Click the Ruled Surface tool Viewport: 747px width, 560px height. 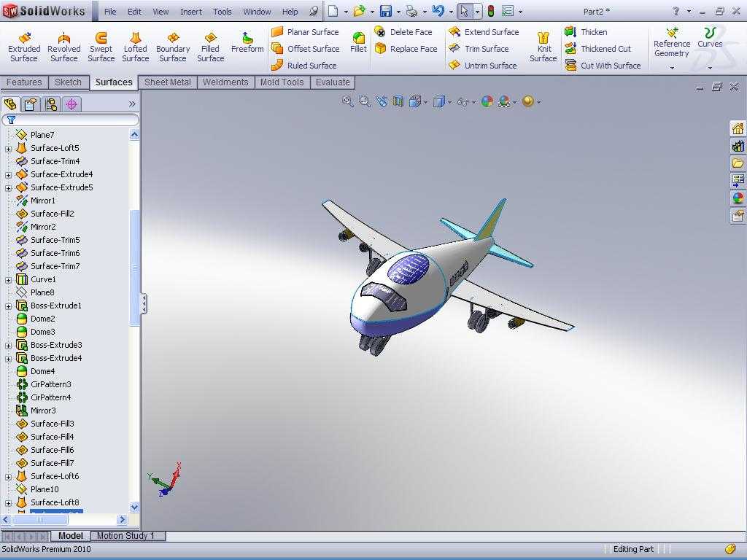click(304, 65)
